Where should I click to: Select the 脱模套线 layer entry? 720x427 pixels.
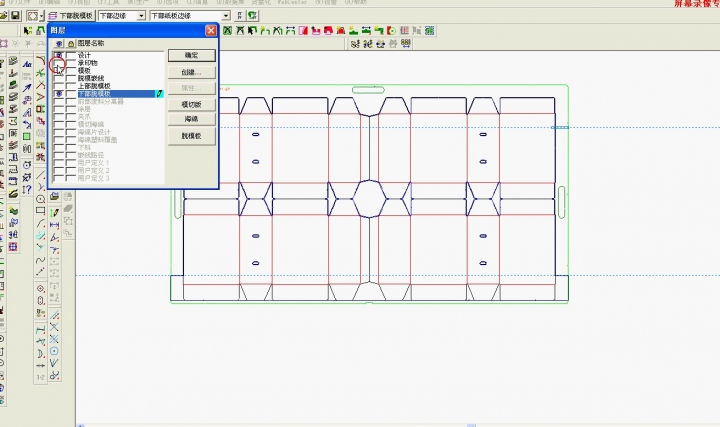pyautogui.click(x=93, y=77)
